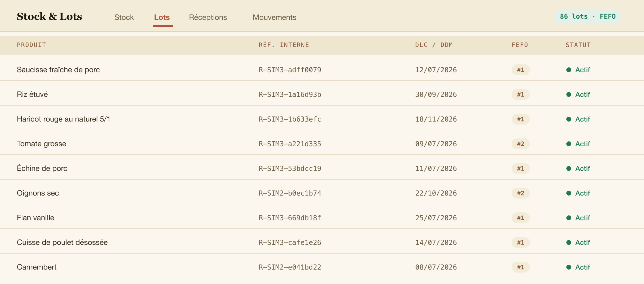Select Cuisse de poulet désossée
This screenshot has width=644, height=284.
coord(62,242)
